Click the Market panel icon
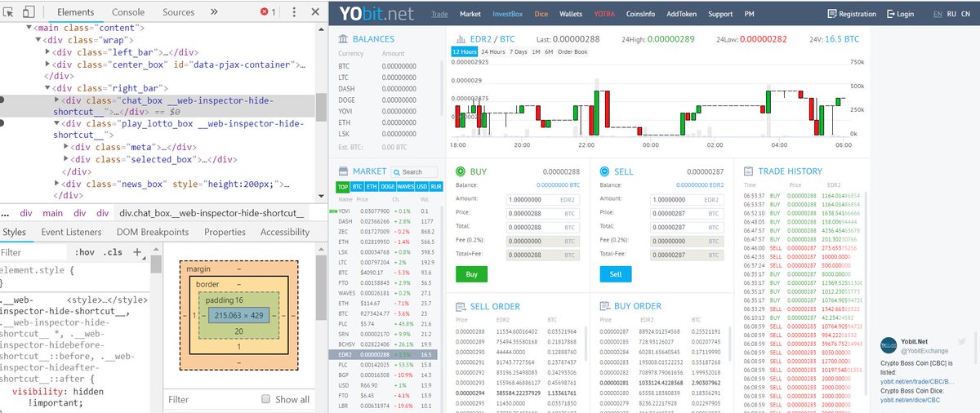 point(344,171)
